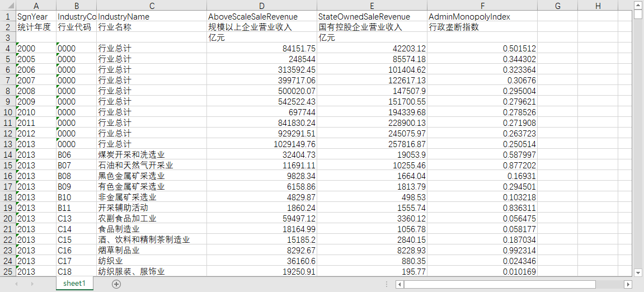
Task: Select column H header
Action: click(x=598, y=6)
